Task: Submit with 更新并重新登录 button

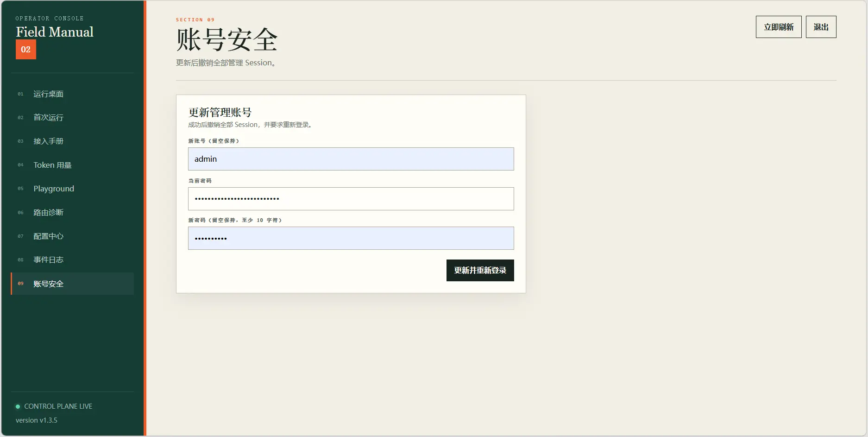Action: coord(480,270)
